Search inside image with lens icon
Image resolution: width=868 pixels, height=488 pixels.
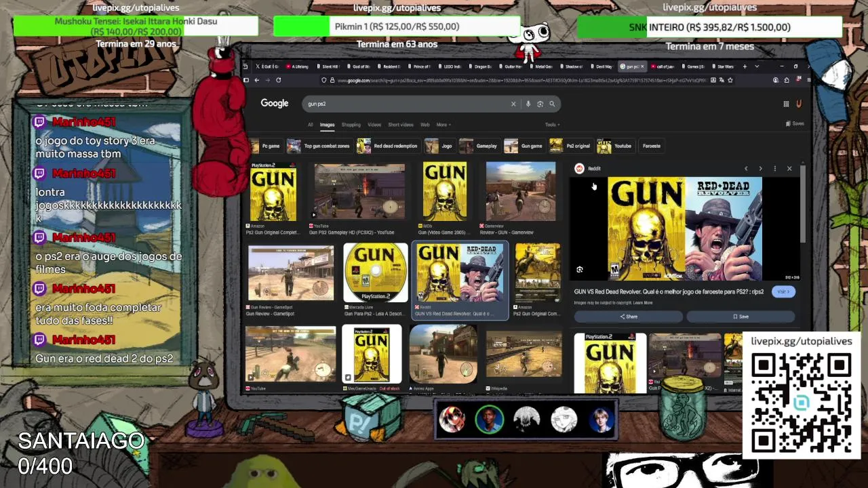580,270
